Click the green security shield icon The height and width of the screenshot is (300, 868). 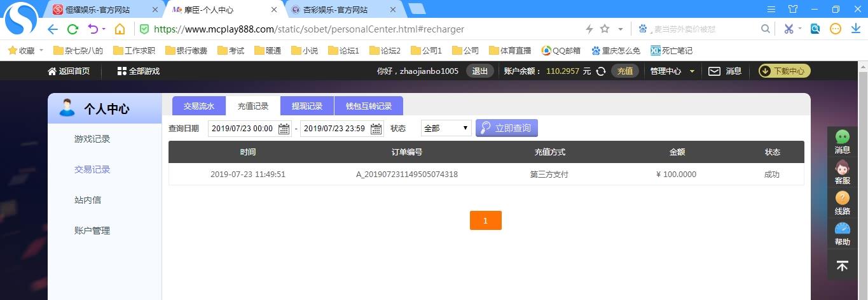pyautogui.click(x=144, y=29)
